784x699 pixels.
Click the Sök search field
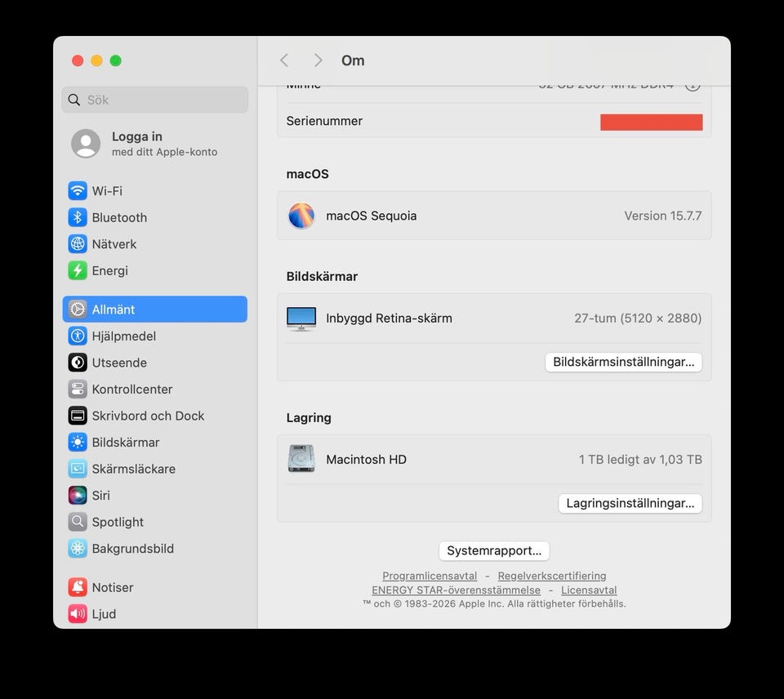pos(155,100)
